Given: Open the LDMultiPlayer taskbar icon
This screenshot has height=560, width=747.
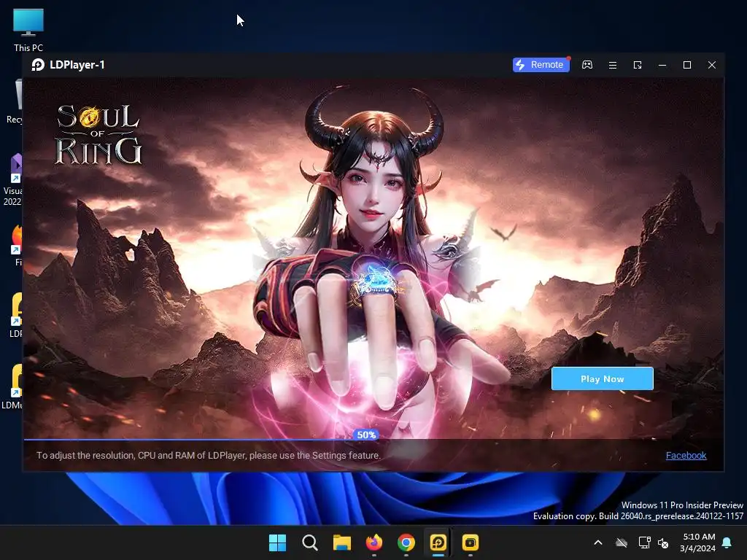Looking at the screenshot, I should click(x=471, y=542).
